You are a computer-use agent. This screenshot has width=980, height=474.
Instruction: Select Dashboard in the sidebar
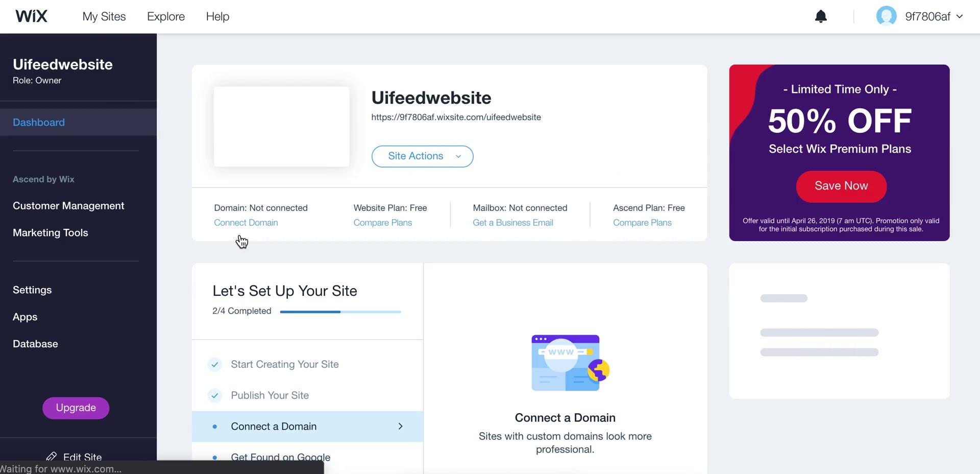78,122
